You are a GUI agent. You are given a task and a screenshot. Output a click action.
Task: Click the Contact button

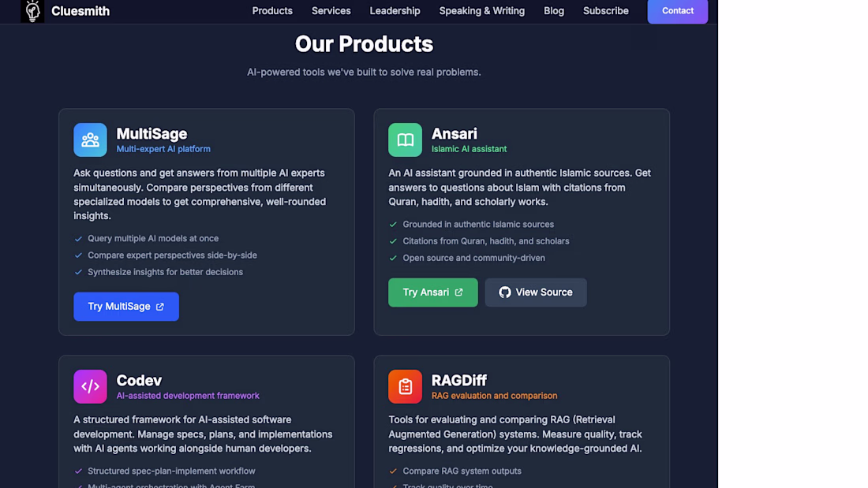click(678, 11)
